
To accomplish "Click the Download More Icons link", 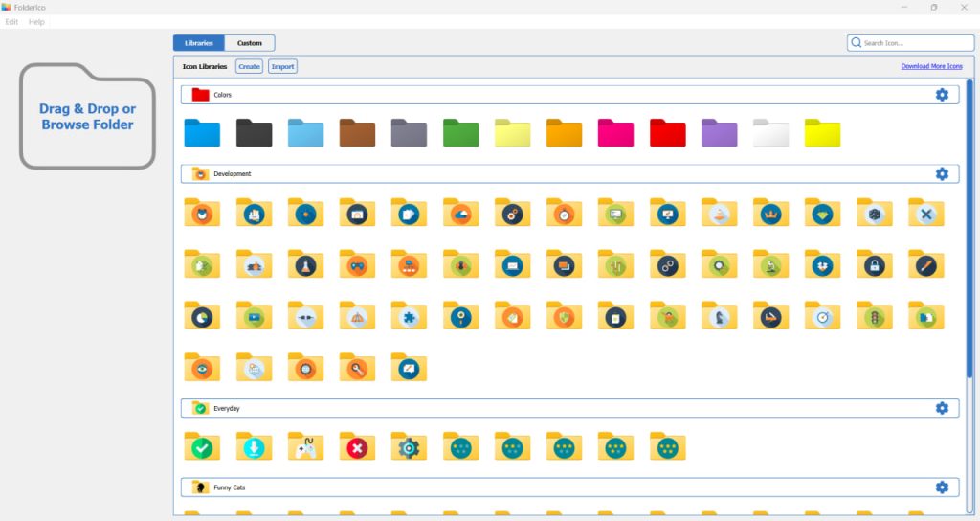I will pyautogui.click(x=931, y=67).
